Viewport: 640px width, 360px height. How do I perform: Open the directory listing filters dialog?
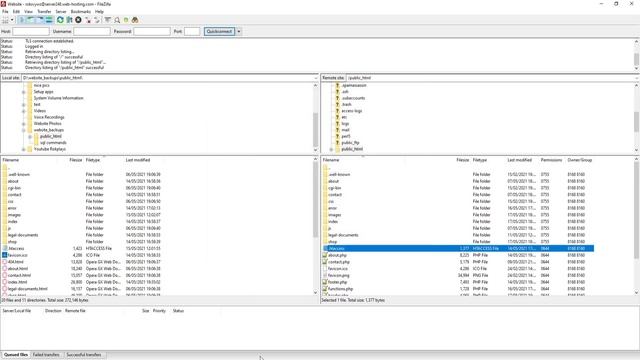click(108, 20)
